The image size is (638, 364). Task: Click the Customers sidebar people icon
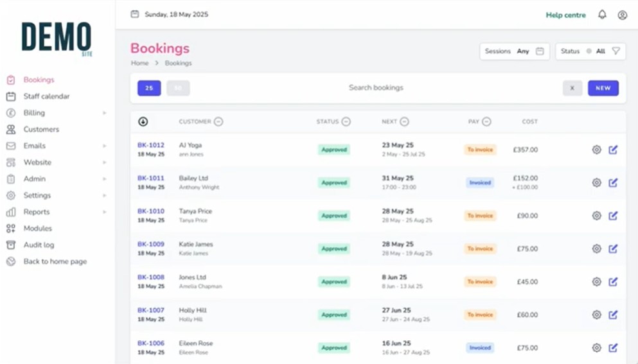pos(11,129)
